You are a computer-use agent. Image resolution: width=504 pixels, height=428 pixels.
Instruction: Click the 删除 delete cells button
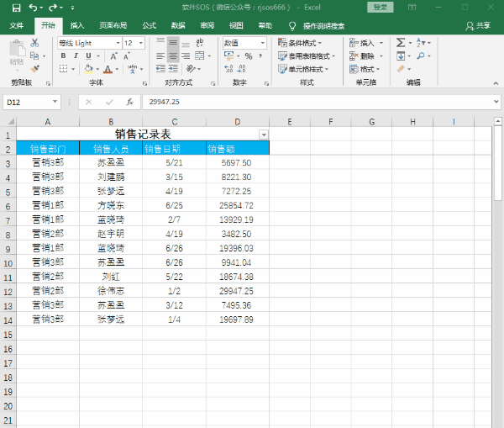coord(362,56)
